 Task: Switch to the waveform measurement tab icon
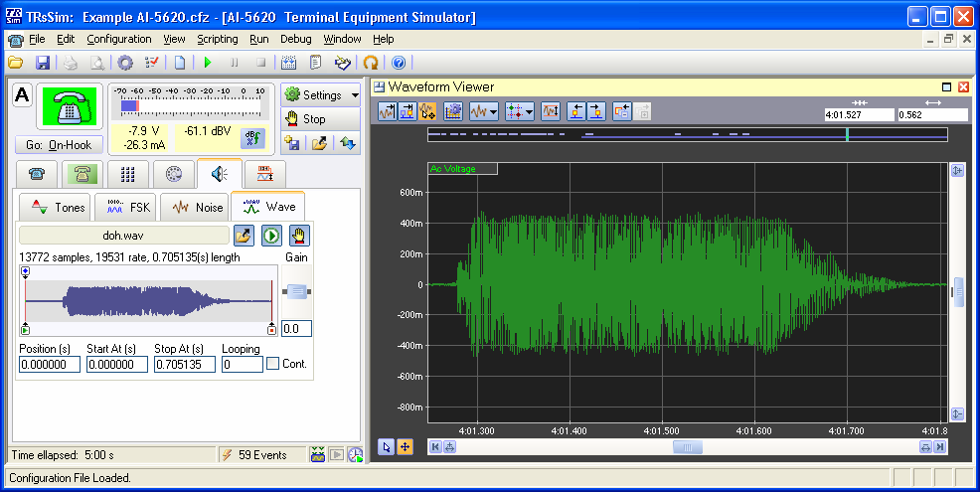[x=265, y=174]
